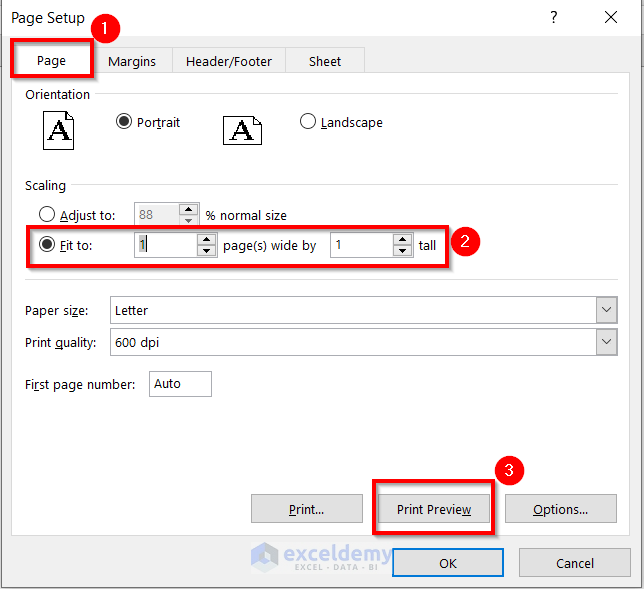
Task: Click the pages wide input field
Action: [166, 245]
